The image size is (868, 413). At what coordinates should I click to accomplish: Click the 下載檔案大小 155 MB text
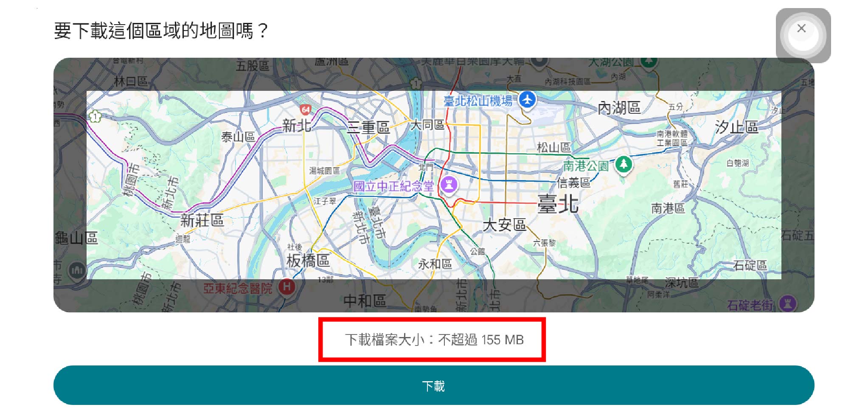click(434, 340)
